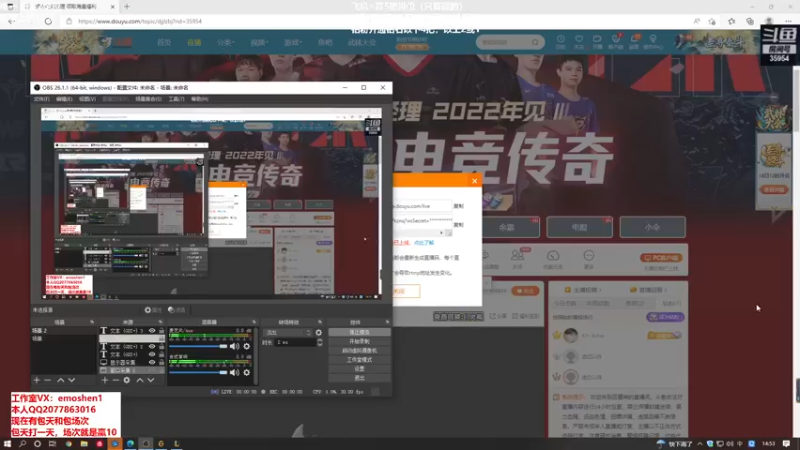Click 工作室模式 (Studio Mode) button in OBS
Viewport: 800px width, 450px height.
pyautogui.click(x=359, y=360)
